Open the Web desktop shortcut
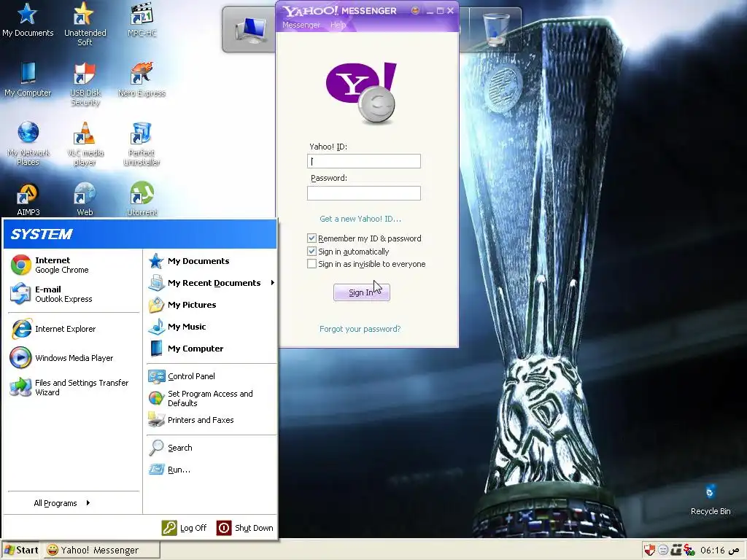Viewport: 747px width, 560px height. [x=85, y=200]
